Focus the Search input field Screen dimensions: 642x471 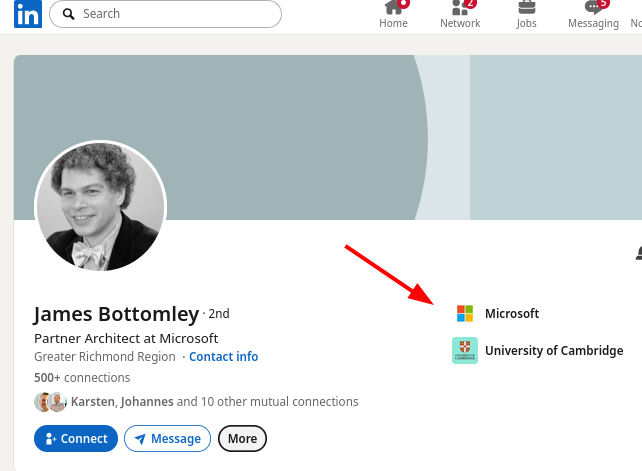tap(165, 14)
